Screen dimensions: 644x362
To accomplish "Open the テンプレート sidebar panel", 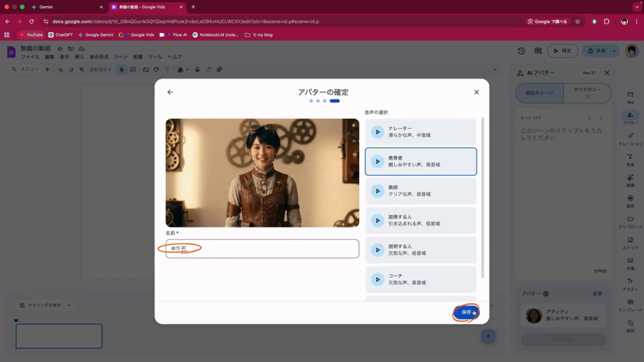I will (x=630, y=305).
